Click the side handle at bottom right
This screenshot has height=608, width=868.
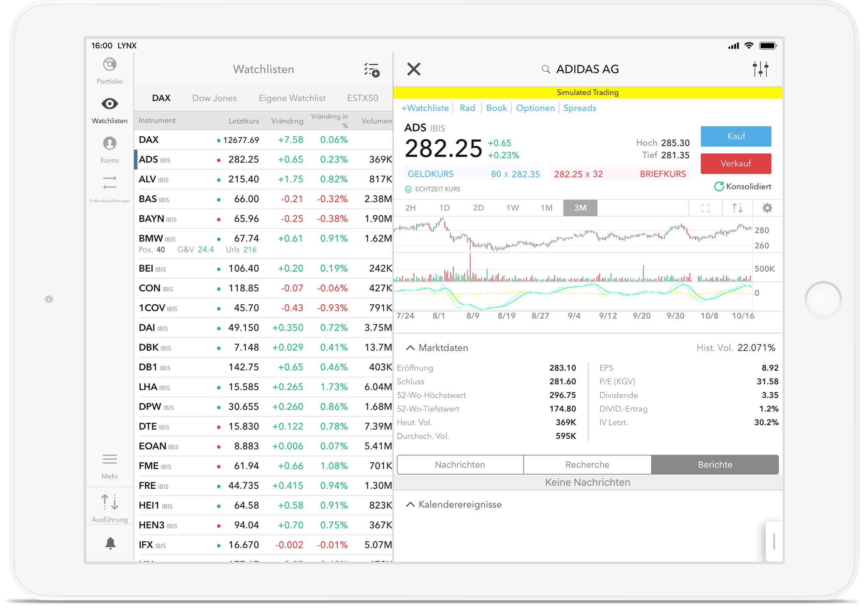pos(774,541)
